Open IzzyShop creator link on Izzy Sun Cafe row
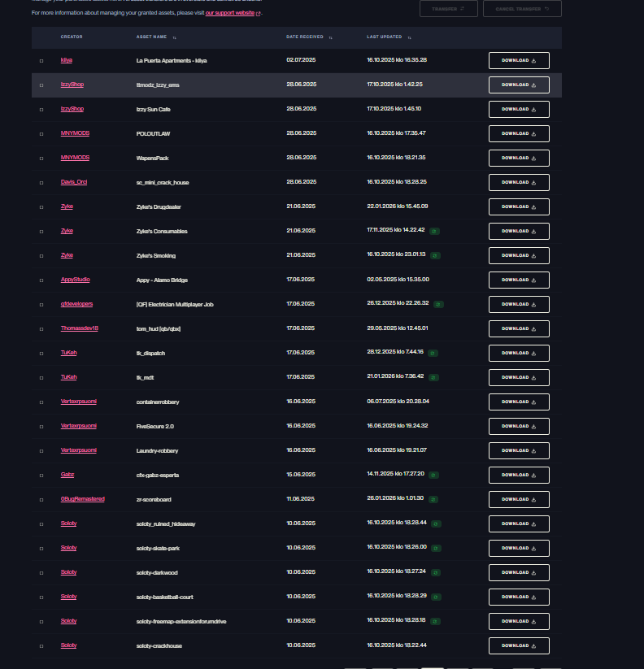This screenshot has height=669, width=644. (72, 109)
